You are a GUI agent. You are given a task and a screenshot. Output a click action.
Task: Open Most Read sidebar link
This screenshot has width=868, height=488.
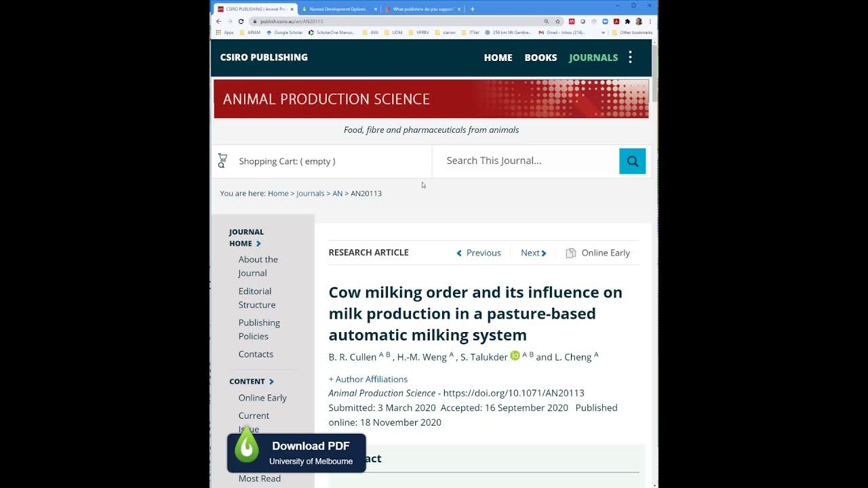pyautogui.click(x=259, y=478)
